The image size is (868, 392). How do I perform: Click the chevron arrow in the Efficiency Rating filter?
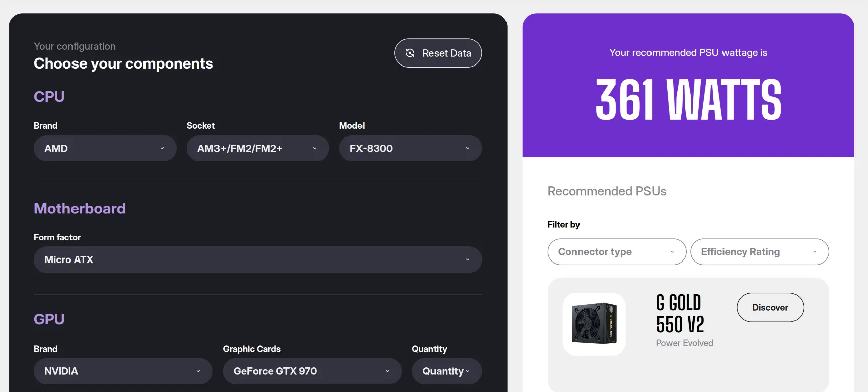815,252
